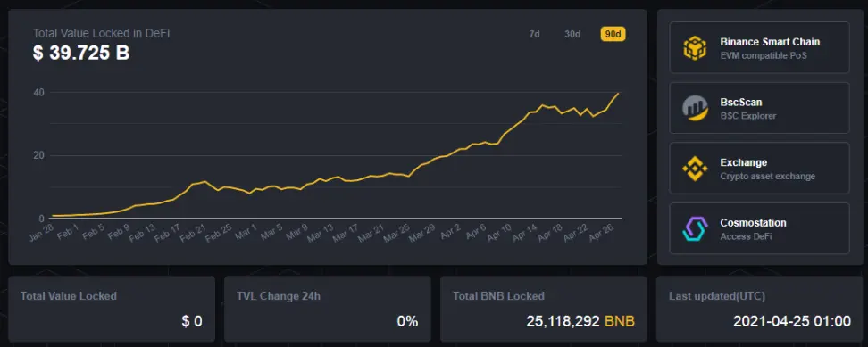
Task: Click the Binance Smart Chain cube icon
Action: 694,47
